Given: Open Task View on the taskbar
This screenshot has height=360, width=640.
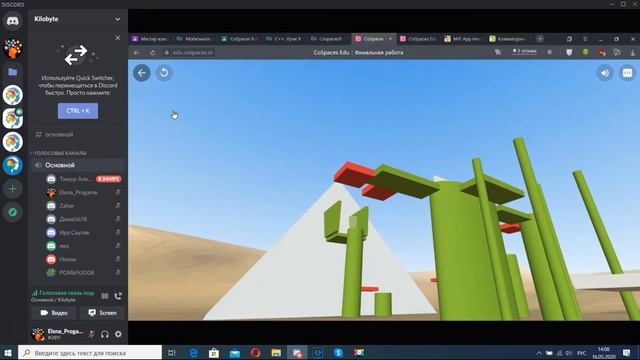Looking at the screenshot, I should (172, 353).
